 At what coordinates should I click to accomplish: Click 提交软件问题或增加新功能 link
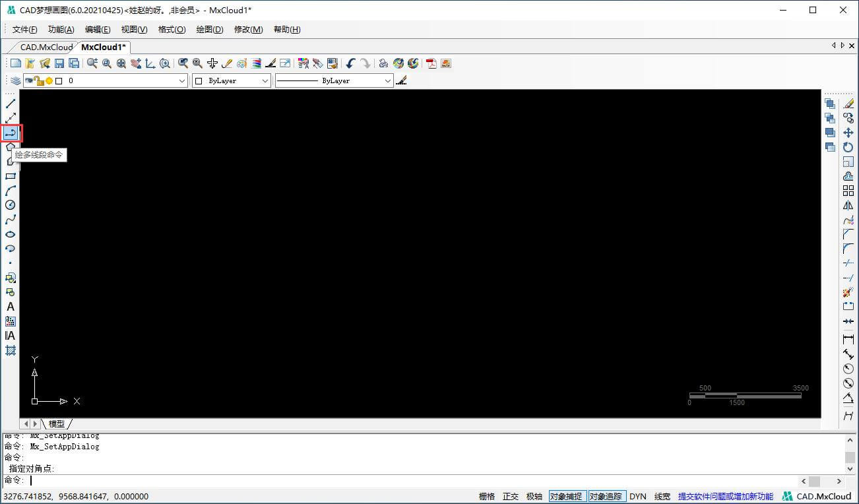coord(726,496)
